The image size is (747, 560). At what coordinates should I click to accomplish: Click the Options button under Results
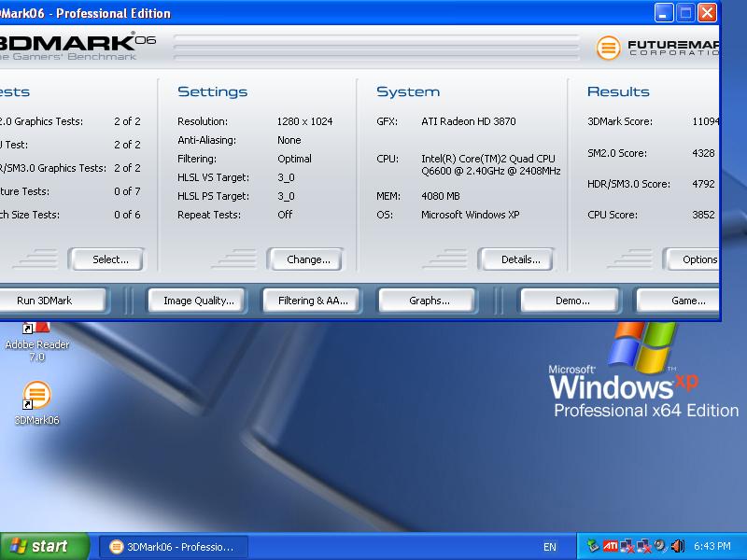(696, 259)
